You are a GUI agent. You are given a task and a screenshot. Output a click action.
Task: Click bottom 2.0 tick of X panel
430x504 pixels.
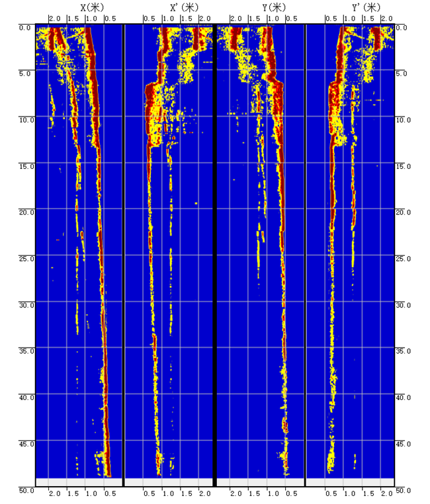[x=55, y=493]
